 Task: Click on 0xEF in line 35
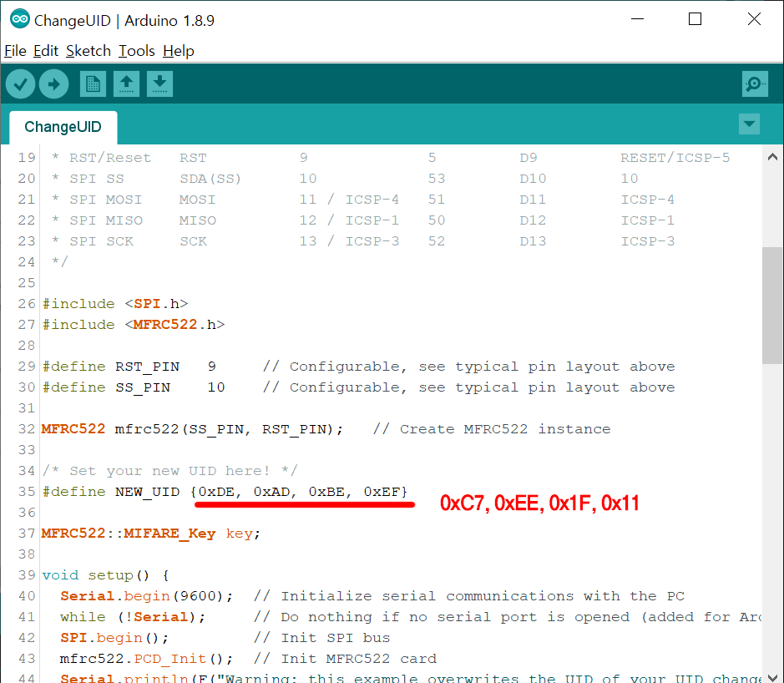(x=382, y=492)
